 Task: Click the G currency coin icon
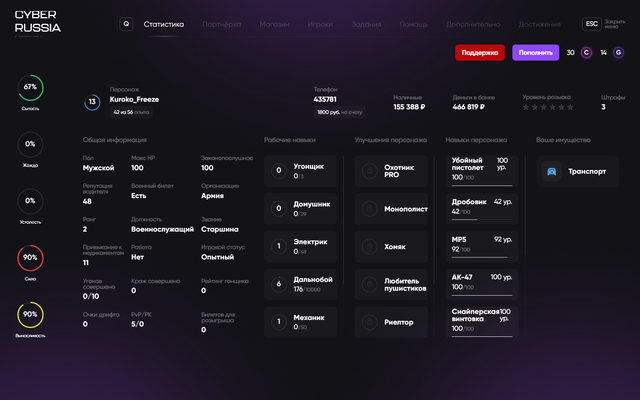(618, 53)
